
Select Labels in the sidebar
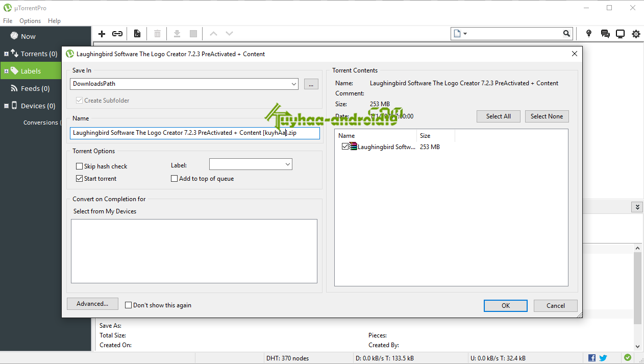click(x=31, y=71)
